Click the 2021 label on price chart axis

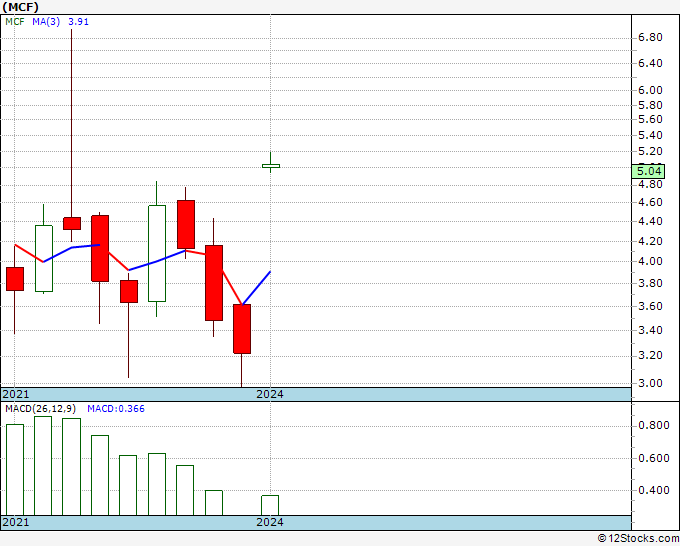coord(16,394)
